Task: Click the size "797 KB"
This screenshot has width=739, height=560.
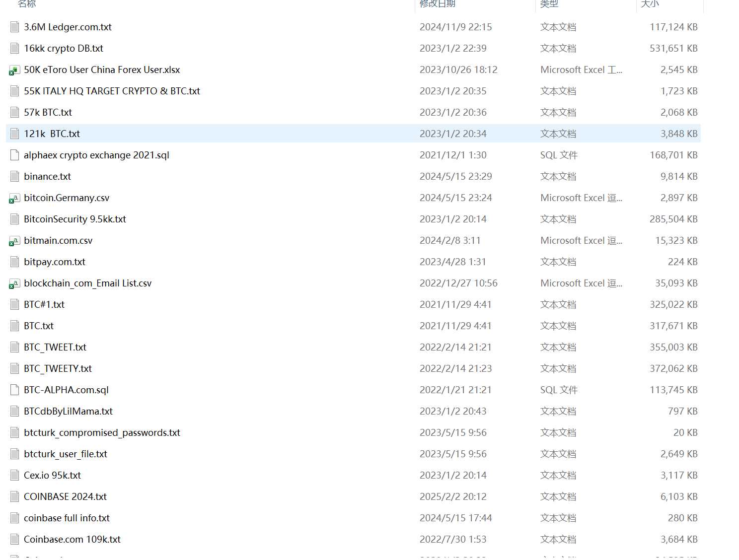Action: [x=683, y=411]
